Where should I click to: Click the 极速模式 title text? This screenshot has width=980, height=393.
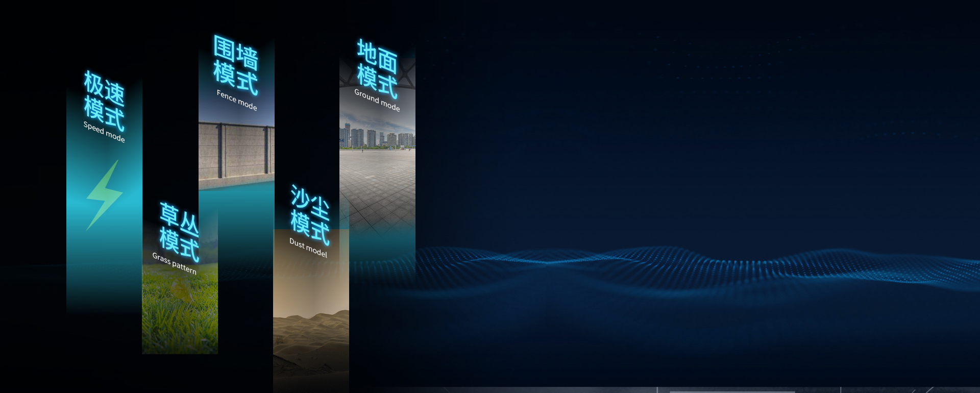click(x=104, y=101)
